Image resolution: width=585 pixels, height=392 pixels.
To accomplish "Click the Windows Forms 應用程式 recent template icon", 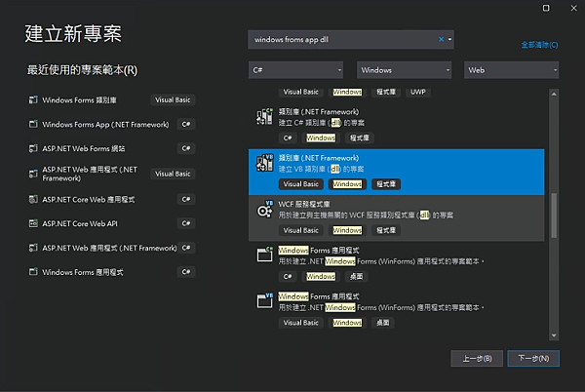I will pos(33,272).
